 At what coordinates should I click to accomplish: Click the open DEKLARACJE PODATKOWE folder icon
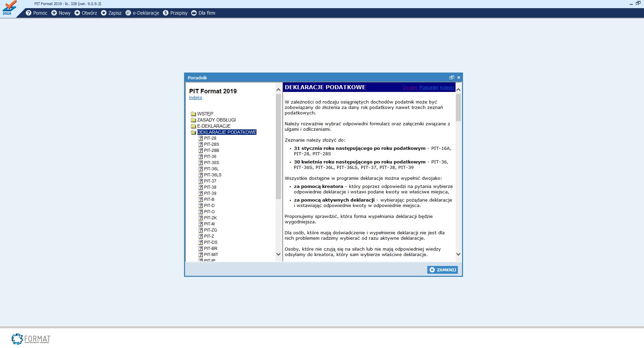pos(193,132)
